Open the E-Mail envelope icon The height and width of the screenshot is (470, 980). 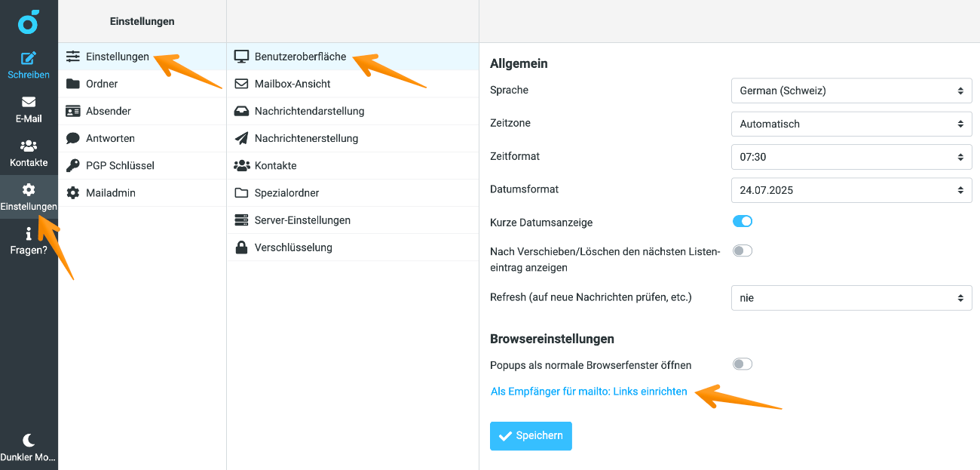(x=29, y=102)
